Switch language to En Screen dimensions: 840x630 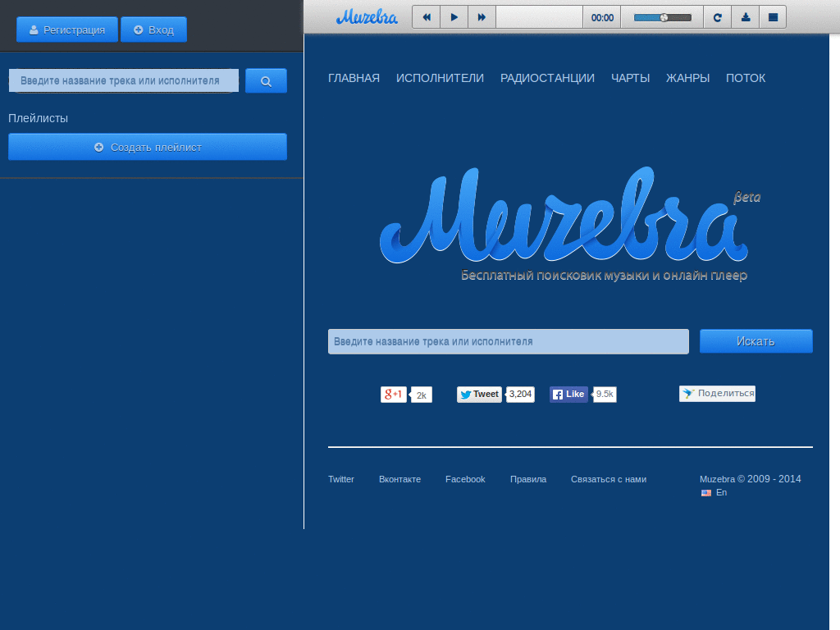pos(721,492)
